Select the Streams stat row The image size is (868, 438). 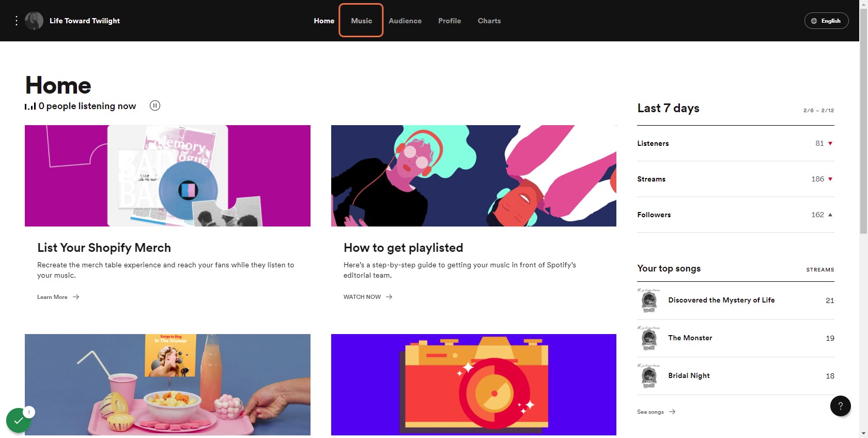(736, 179)
